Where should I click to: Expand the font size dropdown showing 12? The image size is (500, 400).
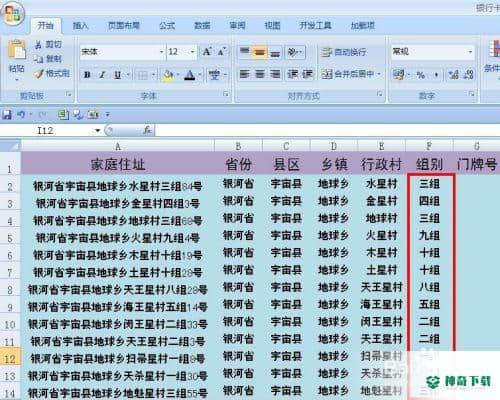[182, 52]
